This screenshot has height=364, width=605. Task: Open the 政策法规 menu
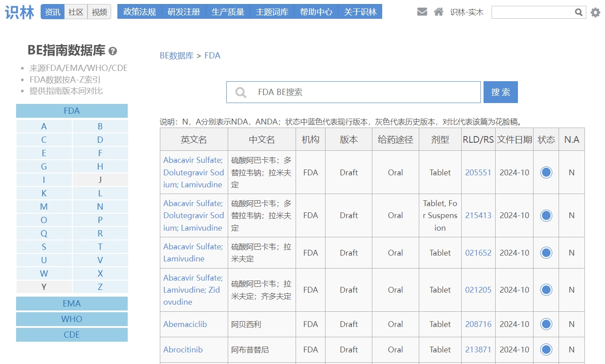tap(139, 12)
